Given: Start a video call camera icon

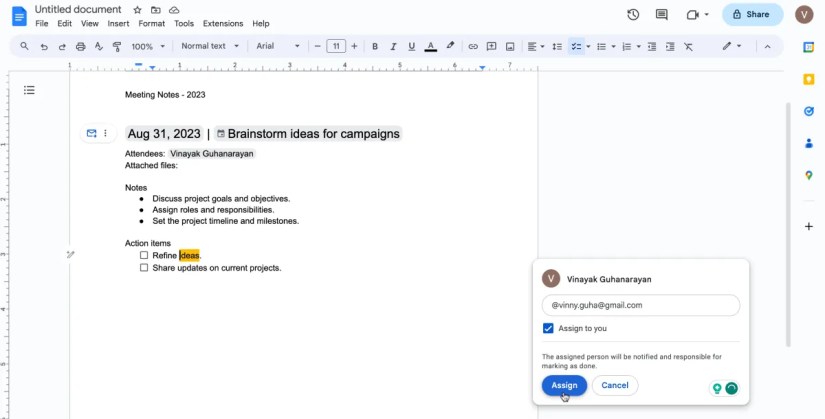Looking at the screenshot, I should coord(692,15).
